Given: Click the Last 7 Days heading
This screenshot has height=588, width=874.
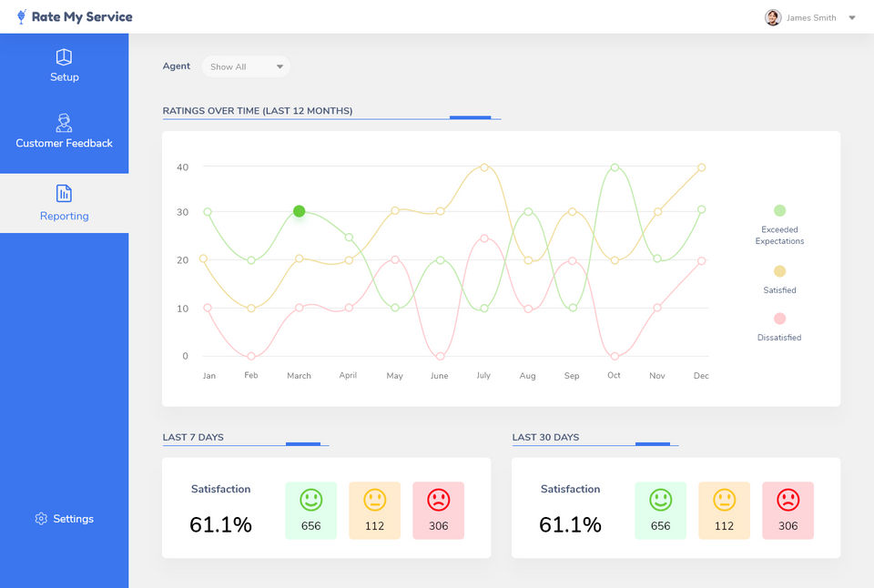Looking at the screenshot, I should (x=193, y=438).
